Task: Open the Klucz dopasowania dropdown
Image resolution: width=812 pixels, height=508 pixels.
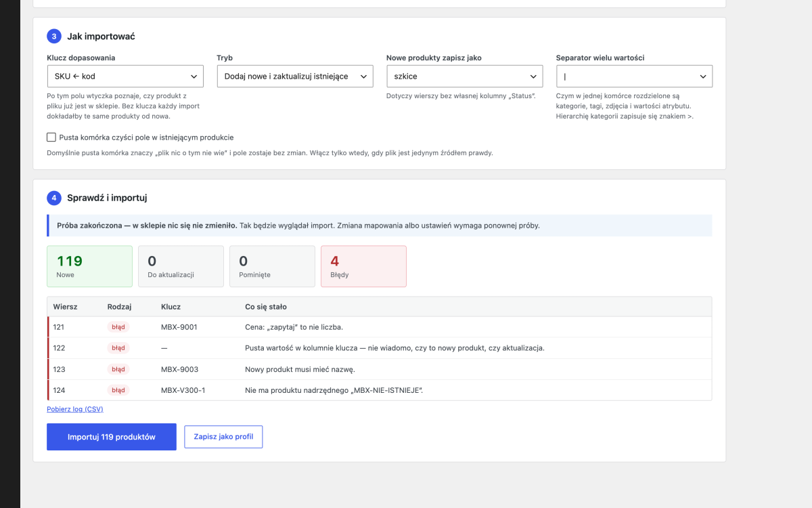Action: (x=125, y=76)
